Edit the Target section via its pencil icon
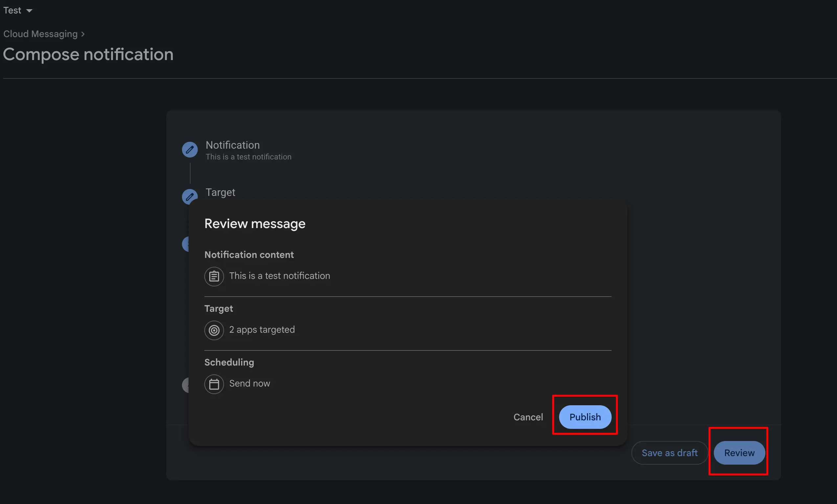 click(x=190, y=197)
